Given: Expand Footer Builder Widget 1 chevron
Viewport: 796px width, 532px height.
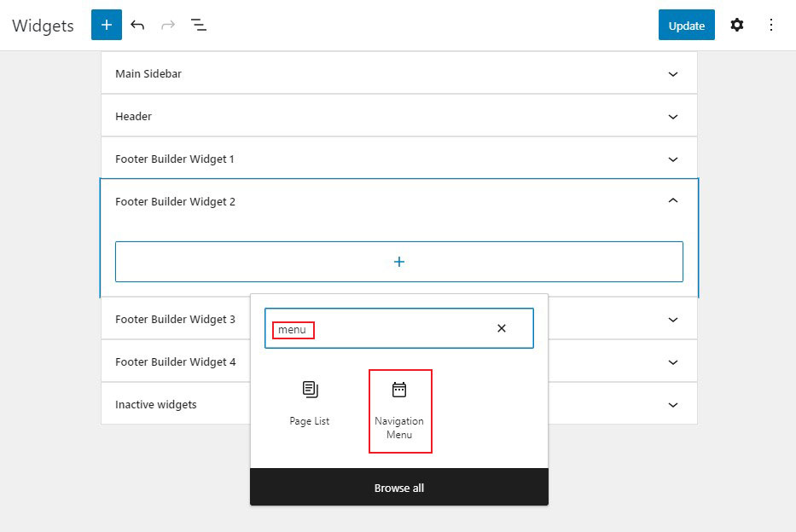Looking at the screenshot, I should point(673,159).
